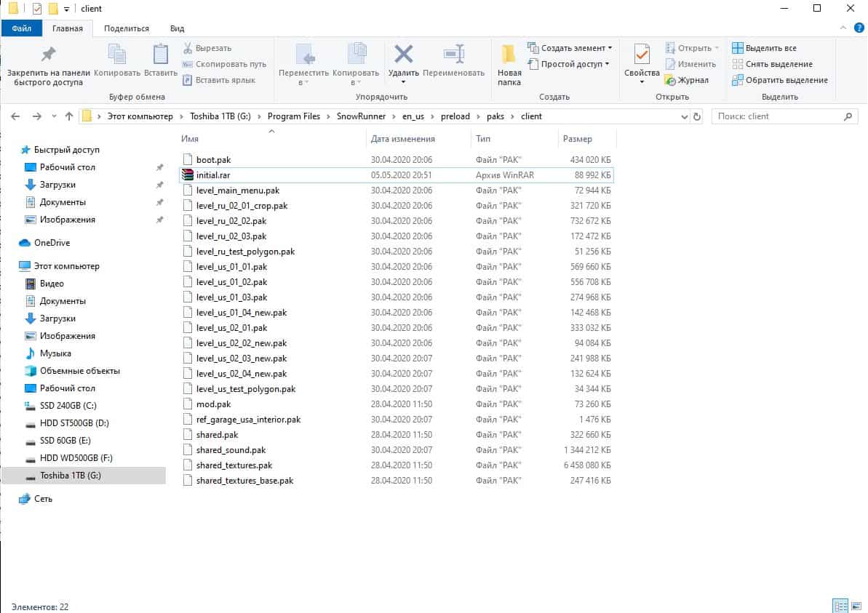Screen dimensions: 868x613
Task: Open address bar history dropdown arrow
Action: (x=684, y=116)
